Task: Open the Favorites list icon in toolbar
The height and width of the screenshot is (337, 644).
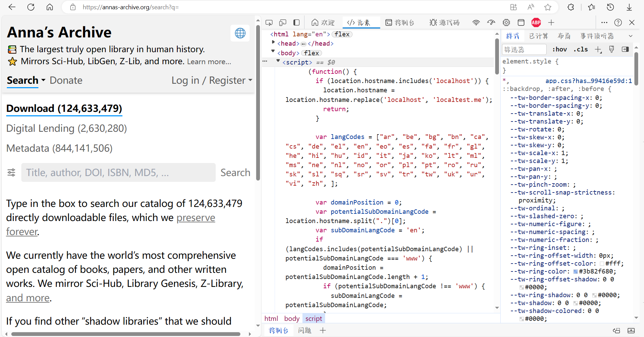Action: (592, 7)
